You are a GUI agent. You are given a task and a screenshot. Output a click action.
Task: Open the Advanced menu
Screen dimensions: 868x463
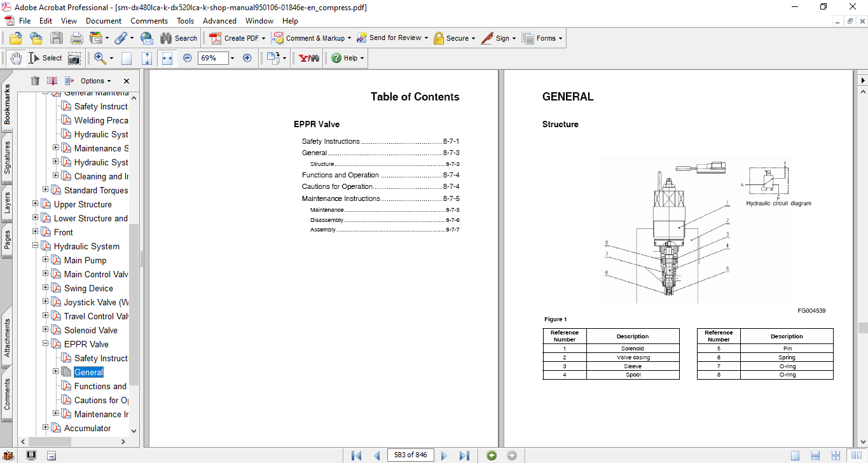(219, 21)
